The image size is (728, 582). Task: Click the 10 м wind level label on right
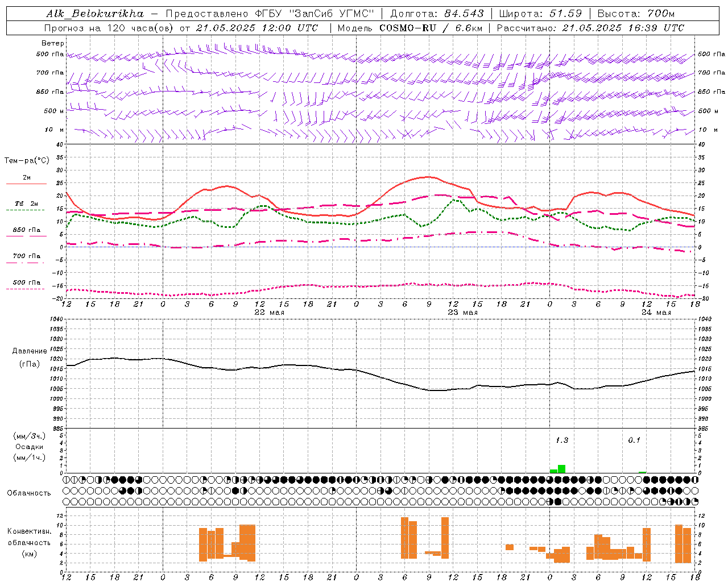click(708, 130)
